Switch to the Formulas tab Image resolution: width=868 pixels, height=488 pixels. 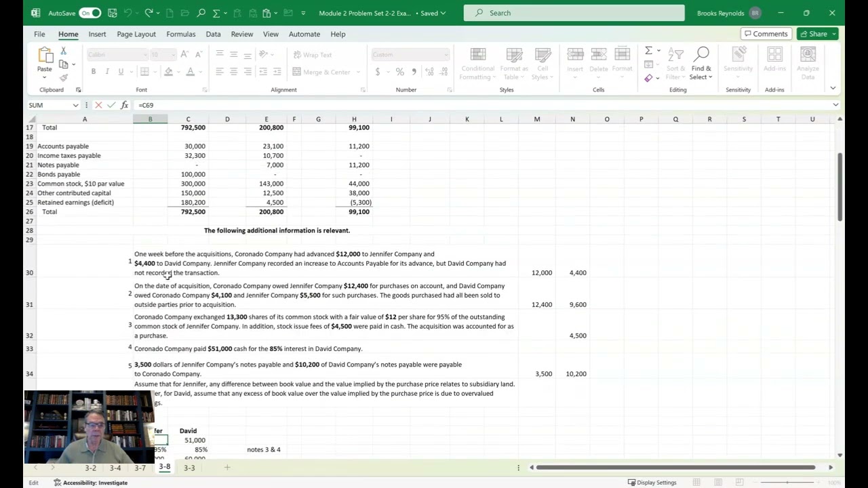181,34
